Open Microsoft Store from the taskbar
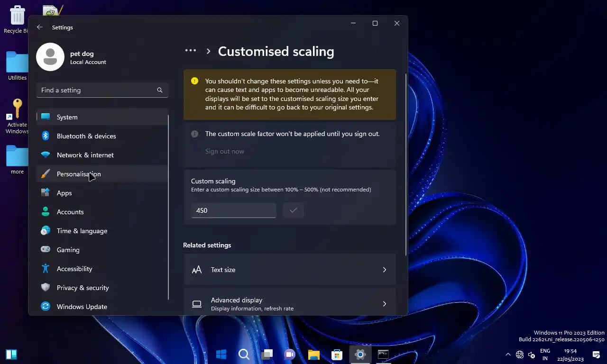 click(337, 354)
